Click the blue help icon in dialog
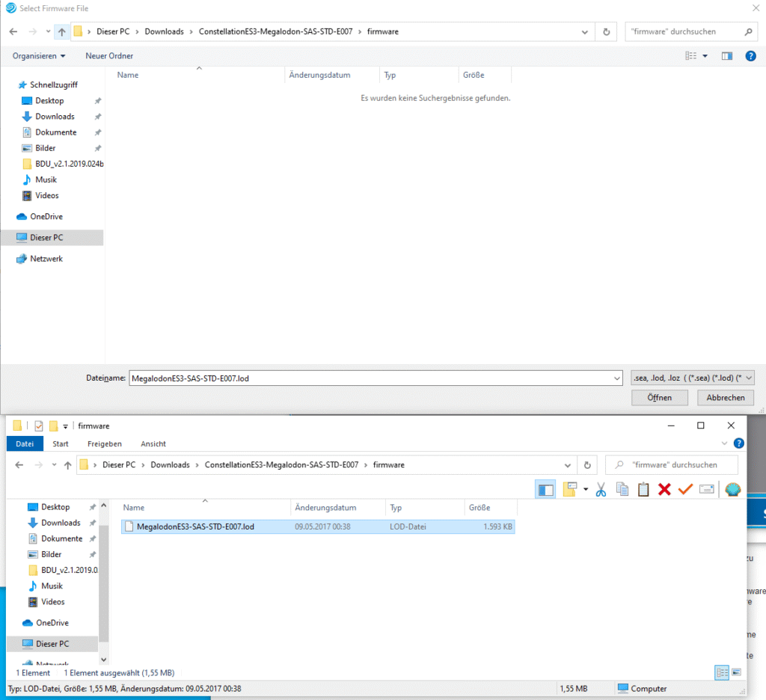The height and width of the screenshot is (700, 766). 750,56
